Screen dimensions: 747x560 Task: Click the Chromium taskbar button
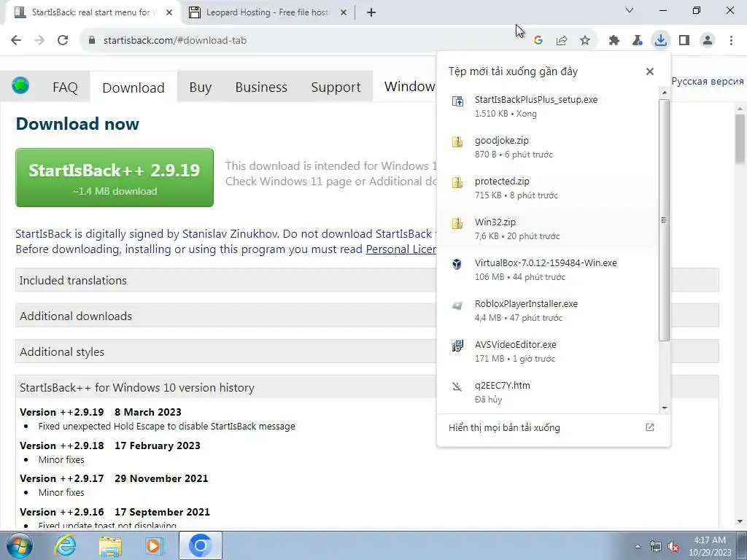(x=201, y=545)
